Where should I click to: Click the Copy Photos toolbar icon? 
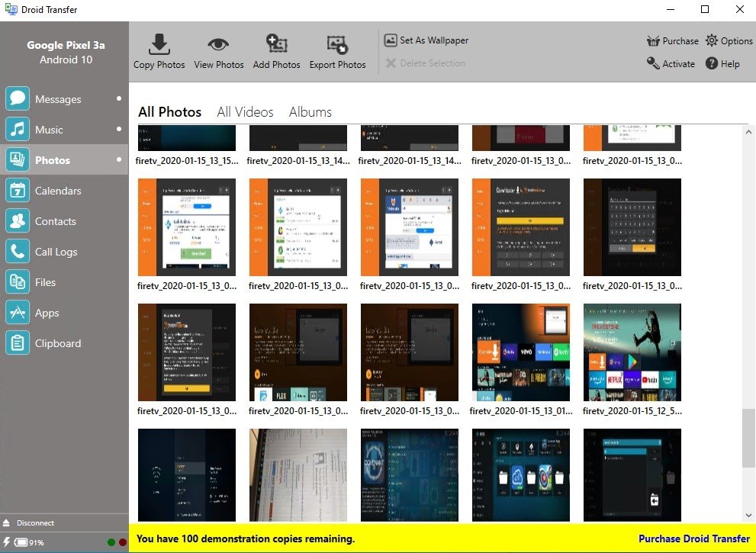click(159, 45)
